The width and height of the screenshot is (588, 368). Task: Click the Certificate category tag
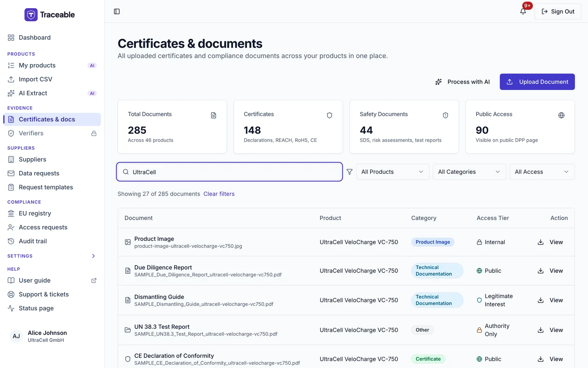(x=428, y=359)
